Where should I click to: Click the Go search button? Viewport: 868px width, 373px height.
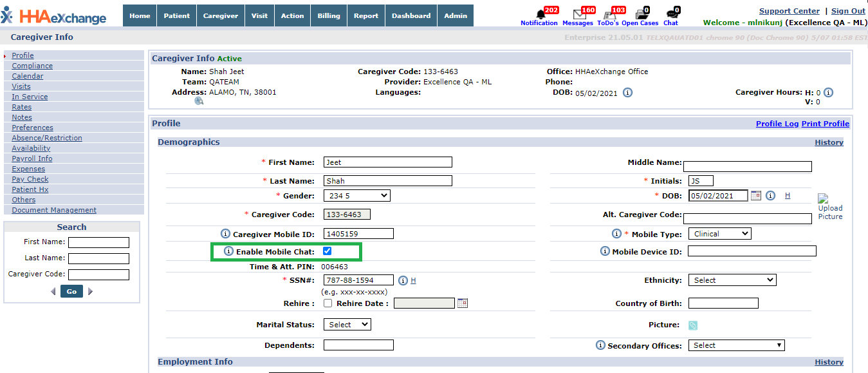click(x=71, y=291)
